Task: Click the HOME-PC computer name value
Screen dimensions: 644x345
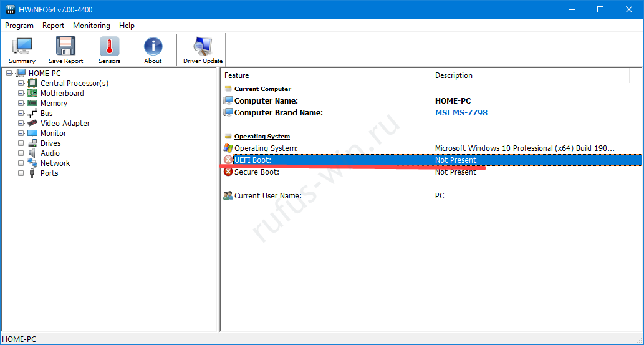Action: 453,100
